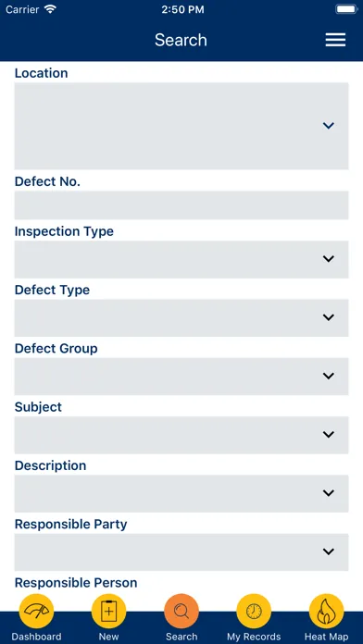Open the Defect Group dropdown
The image size is (363, 644).
click(181, 377)
